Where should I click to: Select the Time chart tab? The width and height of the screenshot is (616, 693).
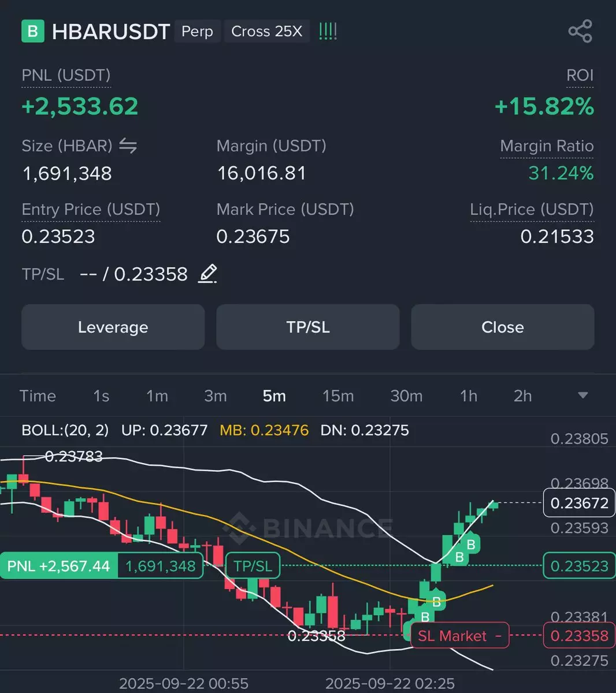pos(38,396)
